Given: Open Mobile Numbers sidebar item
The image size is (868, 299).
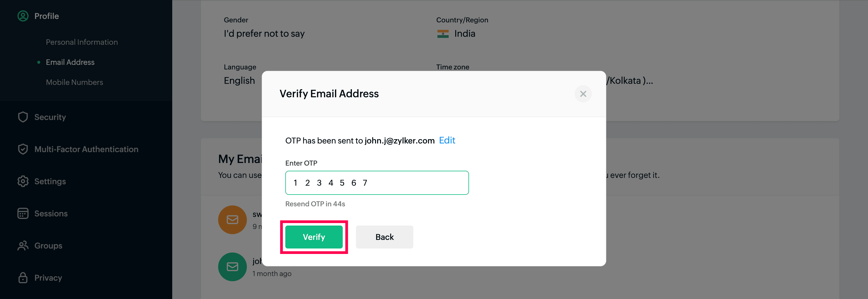Looking at the screenshot, I should tap(74, 82).
